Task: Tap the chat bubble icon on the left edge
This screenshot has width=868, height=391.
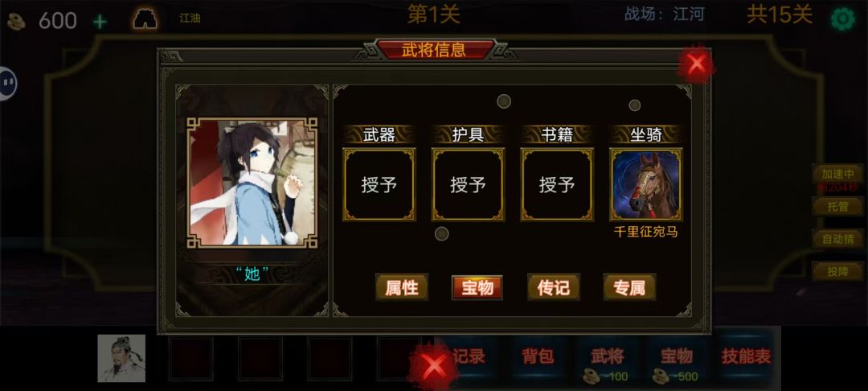Action: (8, 83)
